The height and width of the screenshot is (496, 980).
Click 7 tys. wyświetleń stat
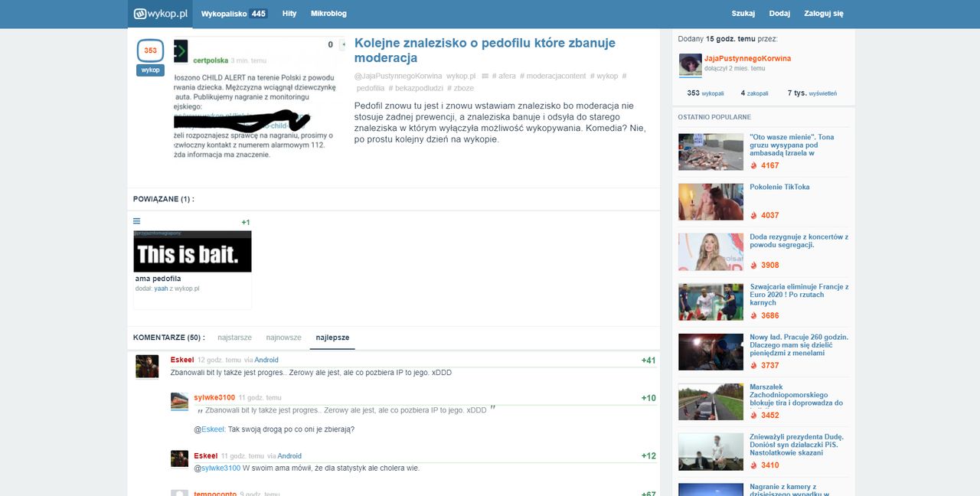click(x=812, y=93)
